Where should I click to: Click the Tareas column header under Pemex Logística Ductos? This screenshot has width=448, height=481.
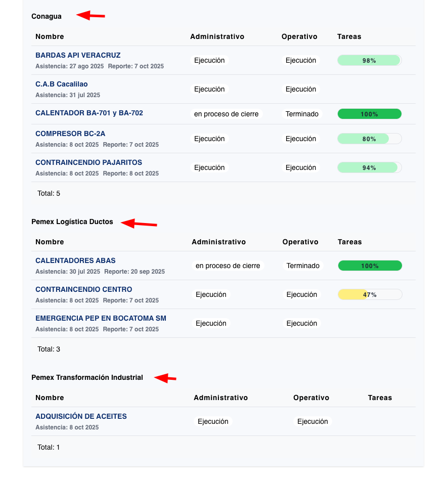tap(349, 242)
